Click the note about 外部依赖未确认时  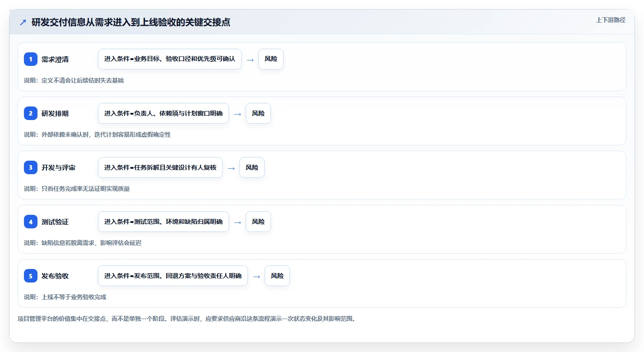pyautogui.click(x=97, y=134)
